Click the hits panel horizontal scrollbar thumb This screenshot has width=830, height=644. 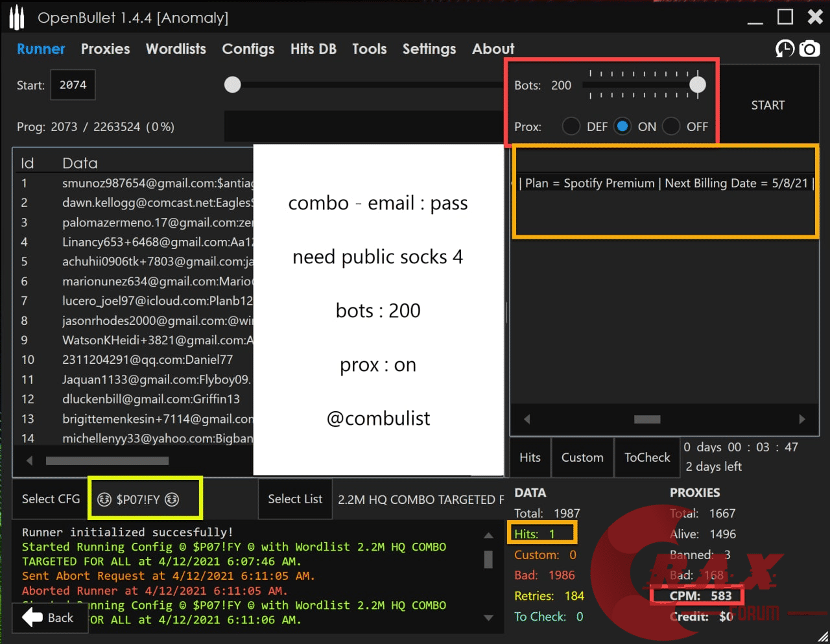pyautogui.click(x=647, y=419)
